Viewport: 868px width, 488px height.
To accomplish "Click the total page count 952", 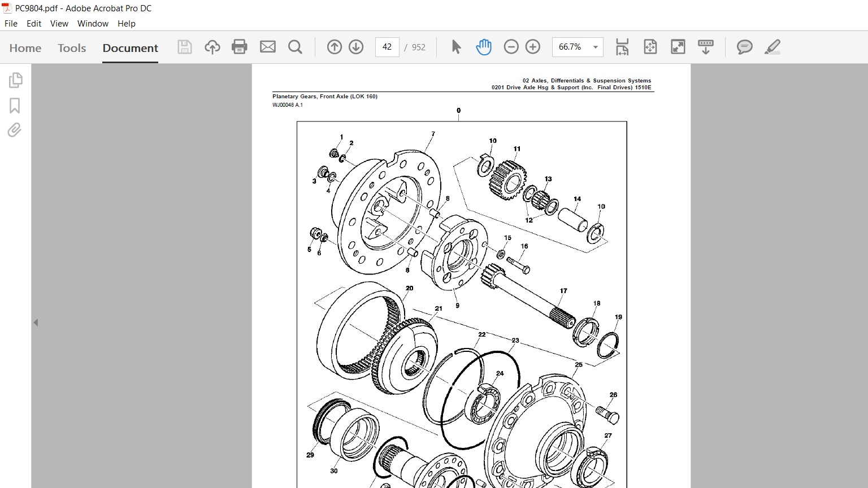I will 419,47.
